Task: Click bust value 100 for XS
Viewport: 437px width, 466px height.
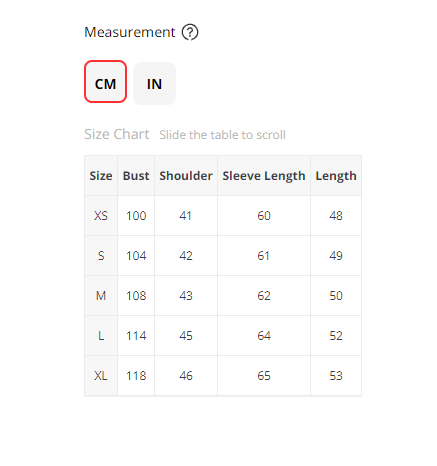Action: pos(136,216)
